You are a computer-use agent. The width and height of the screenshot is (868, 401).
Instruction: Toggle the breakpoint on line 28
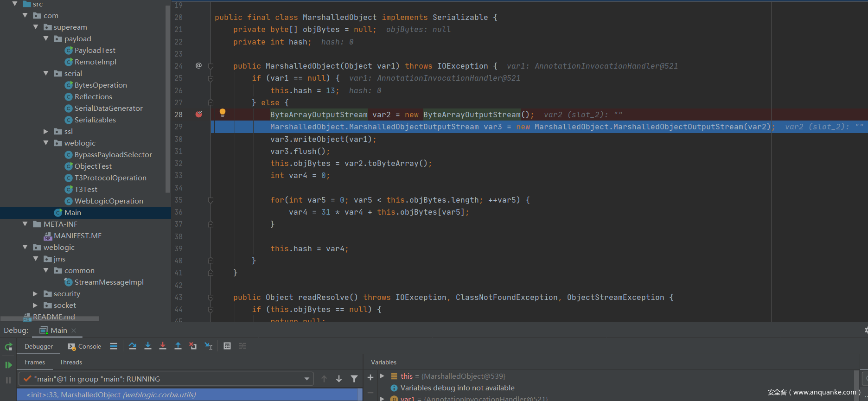click(x=199, y=114)
